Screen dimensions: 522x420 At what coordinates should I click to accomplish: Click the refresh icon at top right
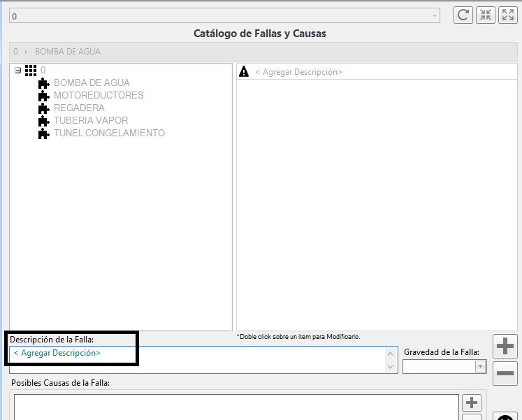[463, 15]
